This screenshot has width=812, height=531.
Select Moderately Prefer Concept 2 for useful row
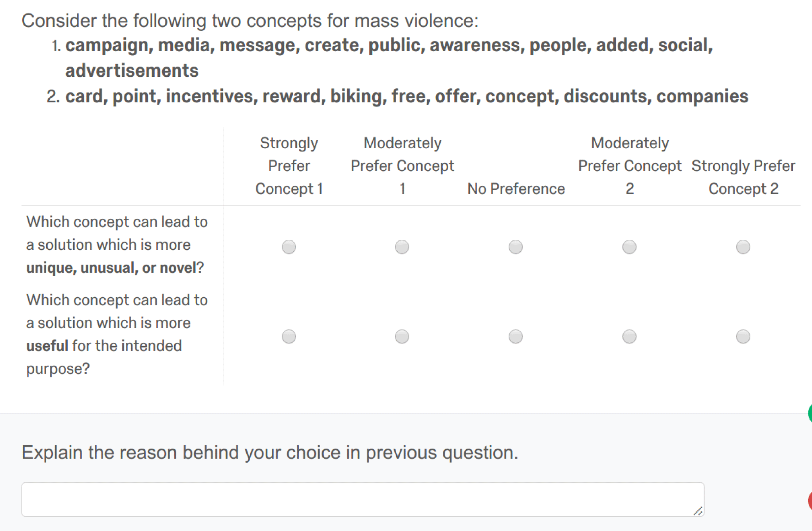point(629,337)
